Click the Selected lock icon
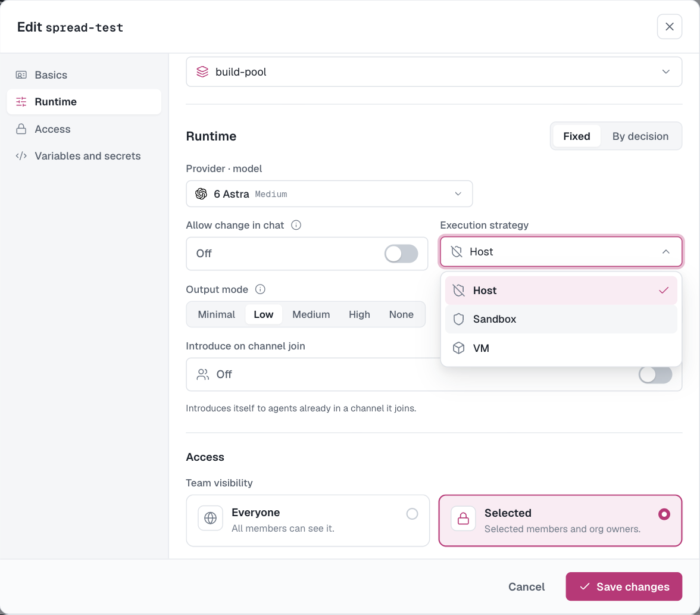This screenshot has width=700, height=615. coord(463,518)
